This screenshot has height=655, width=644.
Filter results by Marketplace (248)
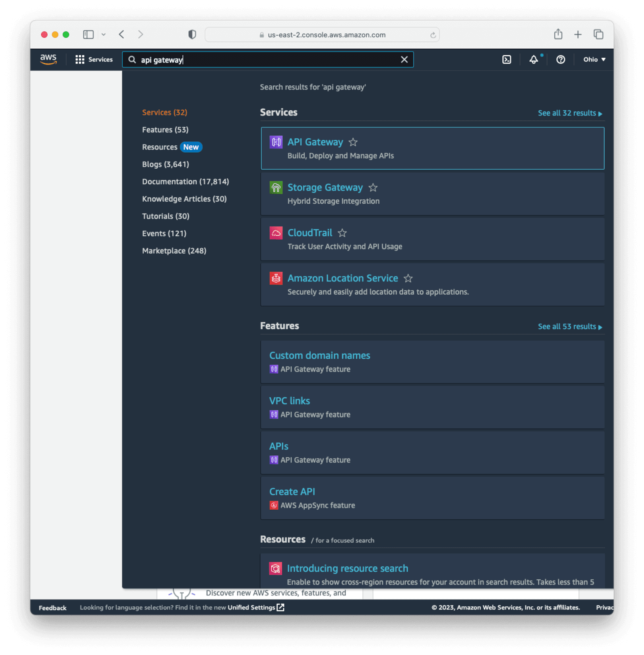tap(174, 251)
